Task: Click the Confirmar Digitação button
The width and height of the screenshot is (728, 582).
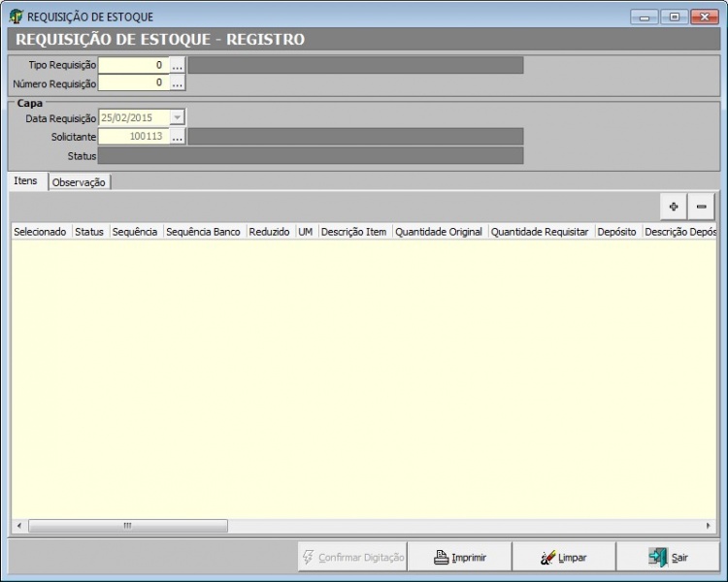Action: 352,557
